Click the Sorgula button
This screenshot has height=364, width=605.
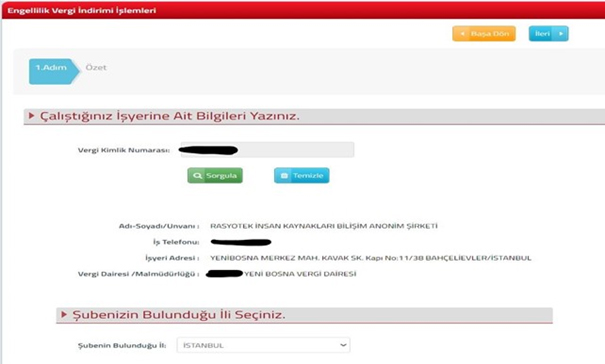coord(215,176)
